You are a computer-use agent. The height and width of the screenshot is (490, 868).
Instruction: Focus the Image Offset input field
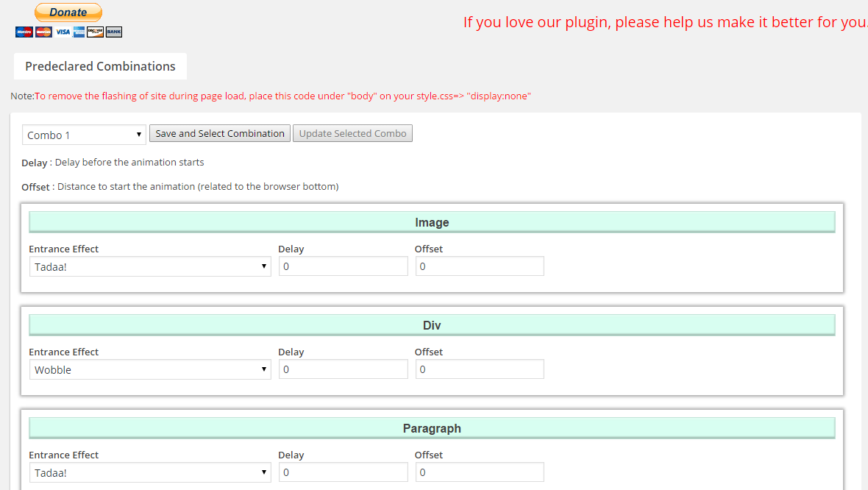pos(480,266)
